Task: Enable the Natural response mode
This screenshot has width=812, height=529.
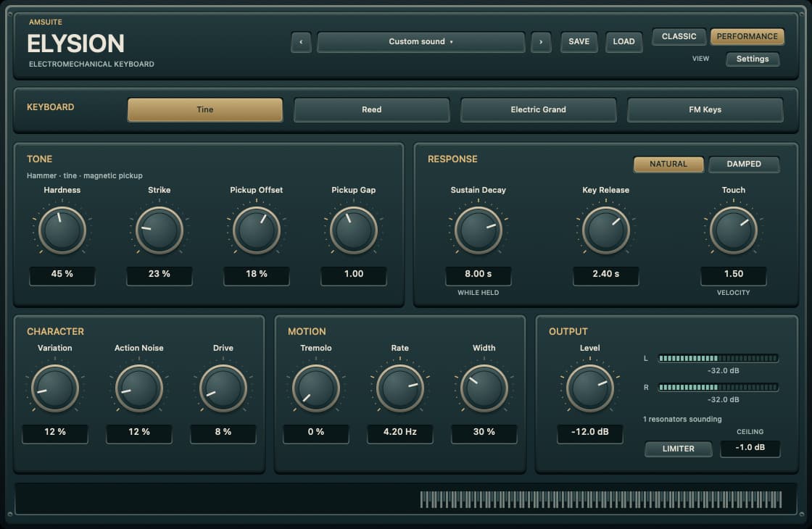Action: [668, 164]
